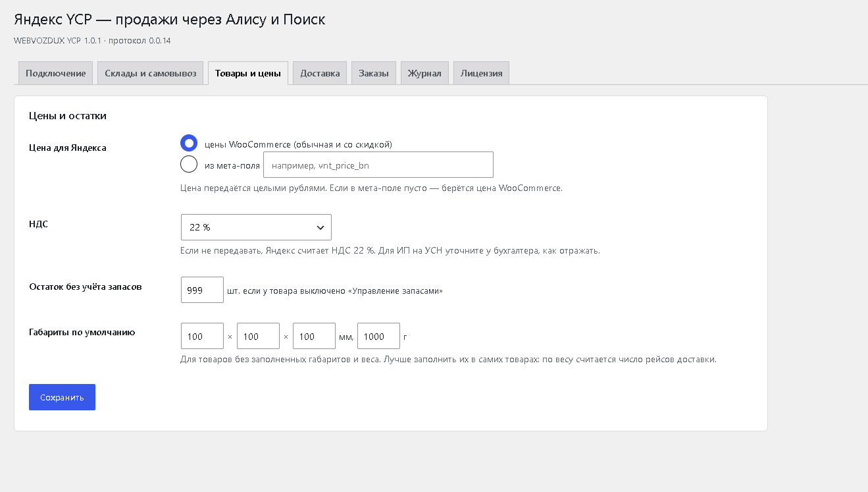Click the WEBVOZDUX YCP version text
The height and width of the screenshot is (492, 868).
click(x=92, y=41)
